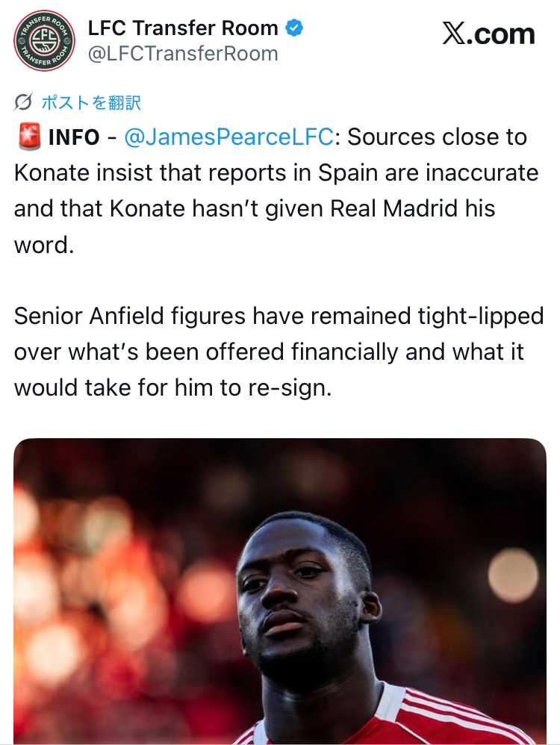Viewport: 560px width, 745px height.
Task: Open the LFC Transfer Room display name
Action: tap(182, 28)
